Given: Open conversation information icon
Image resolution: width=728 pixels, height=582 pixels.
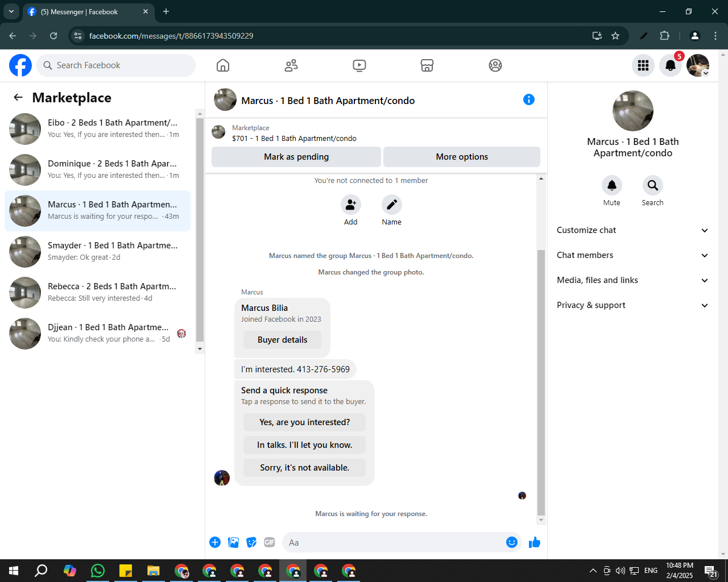Looking at the screenshot, I should pos(529,99).
